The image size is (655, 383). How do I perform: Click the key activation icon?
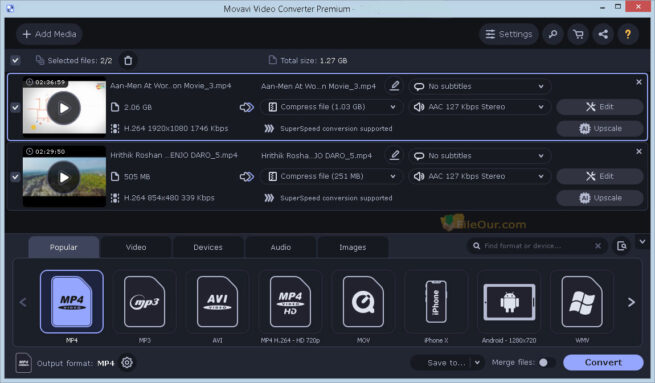(553, 34)
